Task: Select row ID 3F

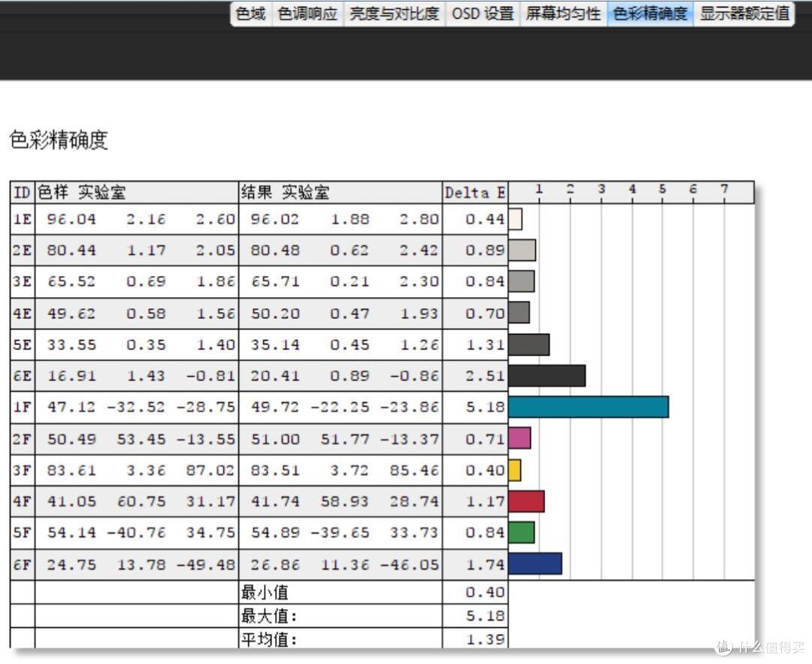Action: tap(23, 470)
